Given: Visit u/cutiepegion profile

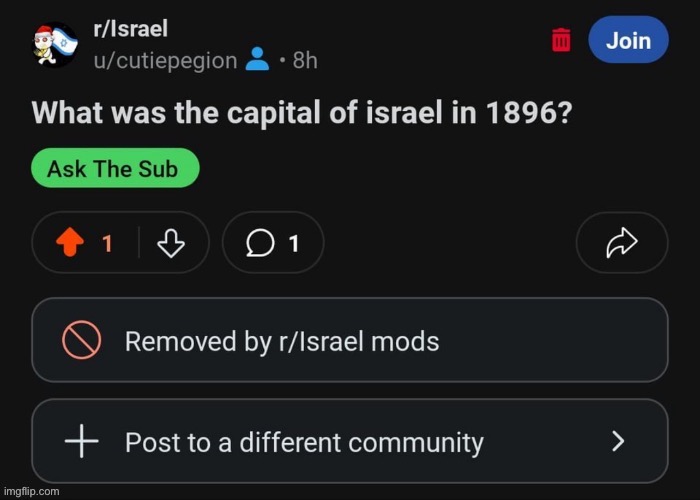Looking at the screenshot, I should tap(165, 60).
